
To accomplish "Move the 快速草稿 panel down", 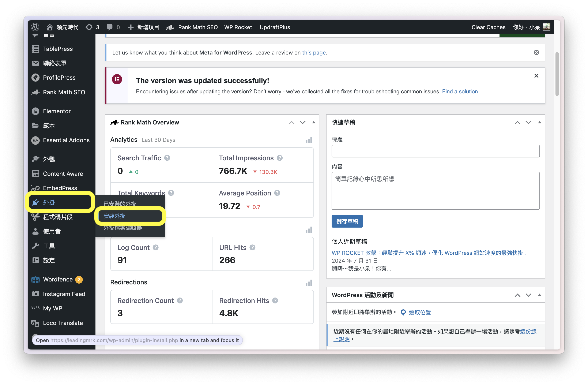I will pos(528,122).
